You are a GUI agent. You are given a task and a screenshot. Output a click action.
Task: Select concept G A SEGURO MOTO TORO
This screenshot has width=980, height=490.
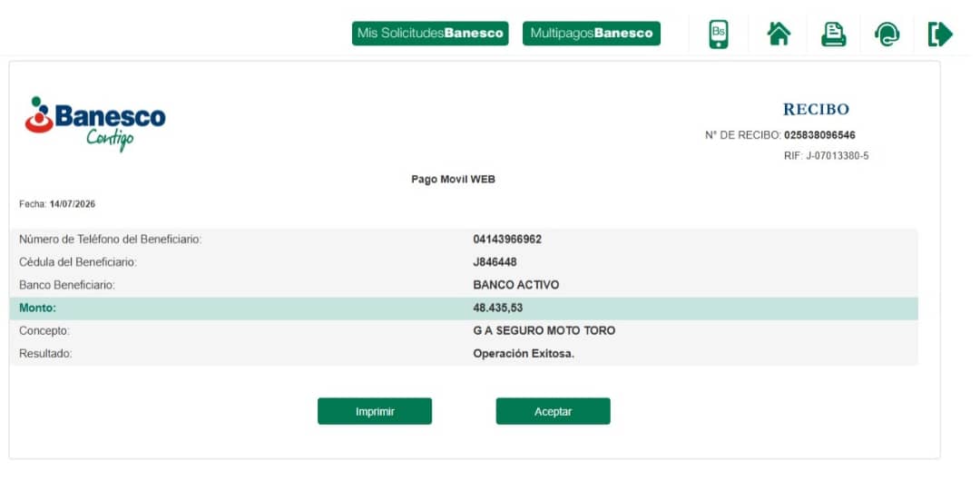[544, 330]
